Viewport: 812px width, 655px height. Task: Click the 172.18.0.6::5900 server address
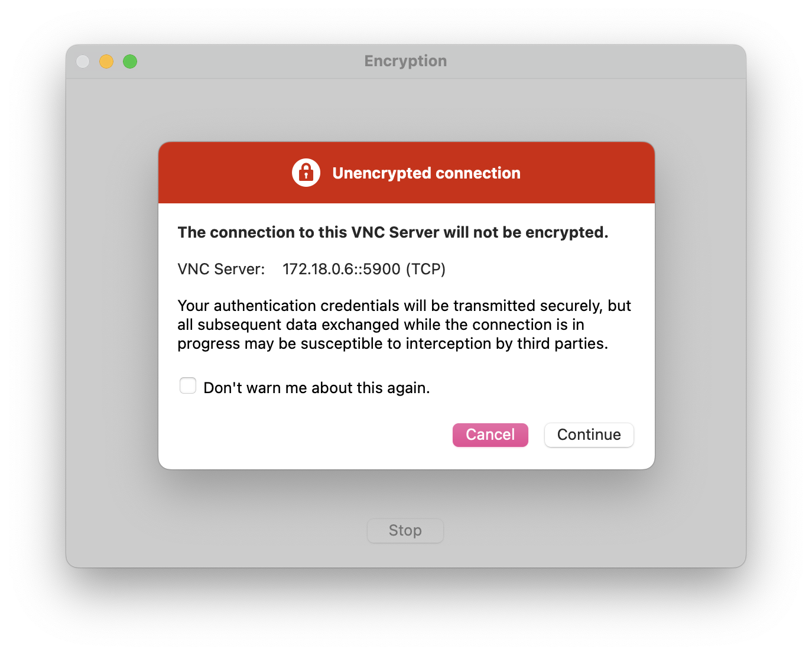(364, 269)
